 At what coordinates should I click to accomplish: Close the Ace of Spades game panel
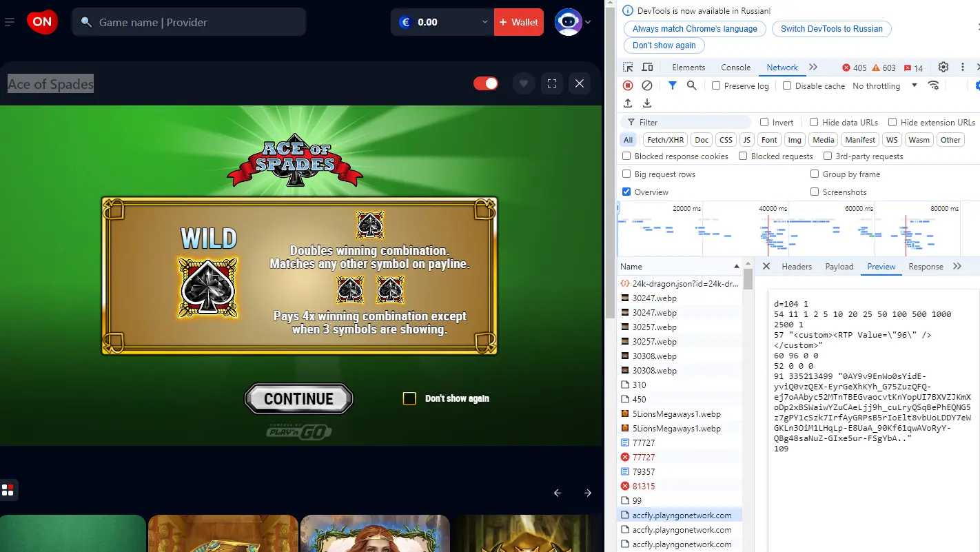pyautogui.click(x=580, y=83)
